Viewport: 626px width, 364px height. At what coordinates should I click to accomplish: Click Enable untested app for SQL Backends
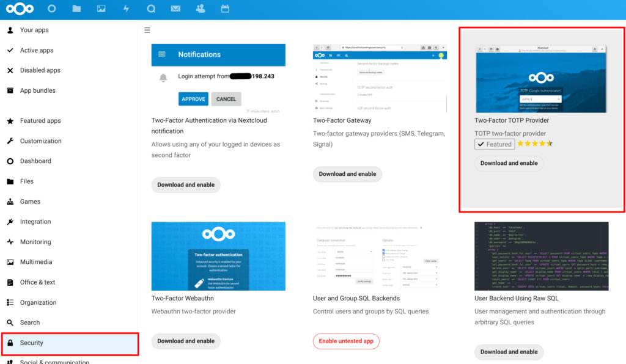(346, 341)
